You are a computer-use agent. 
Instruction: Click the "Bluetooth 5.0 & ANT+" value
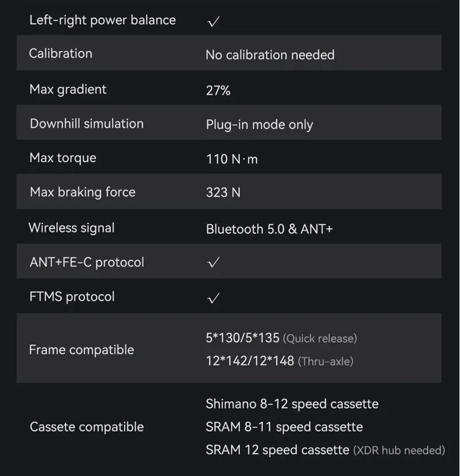pyautogui.click(x=269, y=229)
